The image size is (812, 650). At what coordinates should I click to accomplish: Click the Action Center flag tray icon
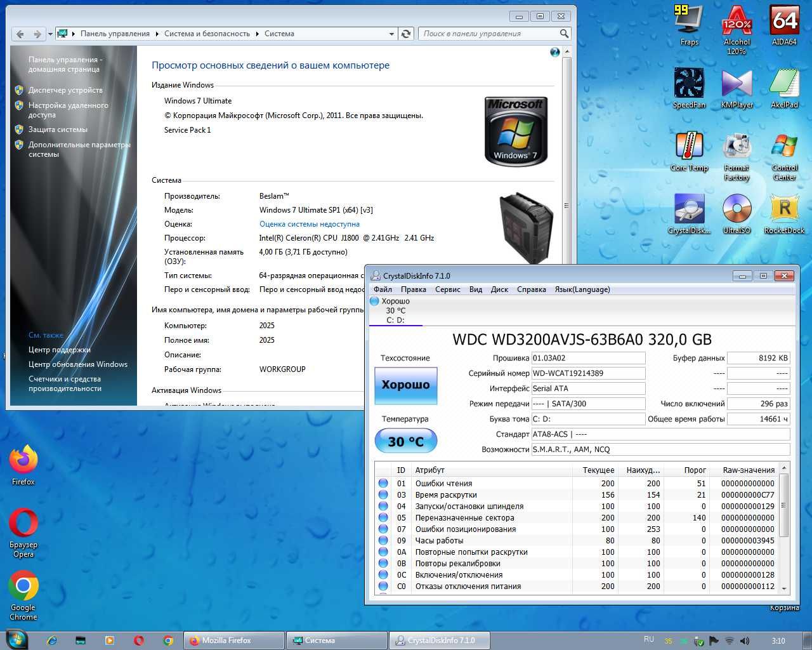(714, 641)
